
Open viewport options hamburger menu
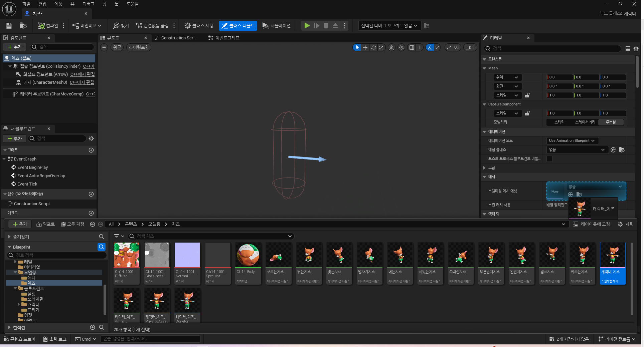pyautogui.click(x=104, y=47)
